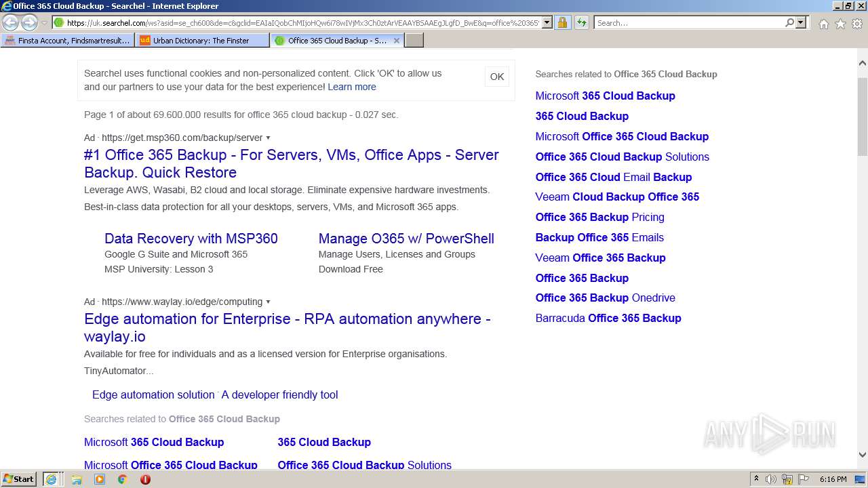Sidebar: click Microsoft Office 365 Cloud Backup
868x488 pixels.
pyautogui.click(x=622, y=136)
